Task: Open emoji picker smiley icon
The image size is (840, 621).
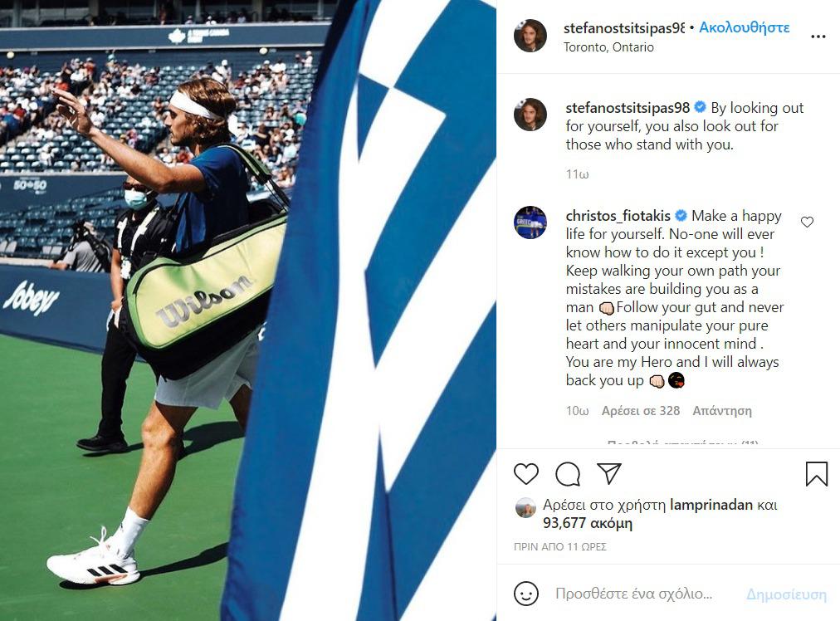Action: pos(525,594)
